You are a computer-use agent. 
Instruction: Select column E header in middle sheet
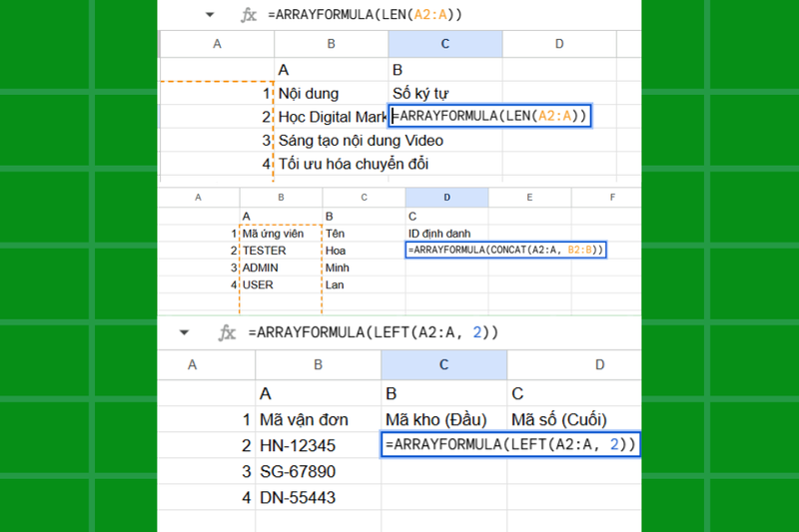tap(530, 198)
